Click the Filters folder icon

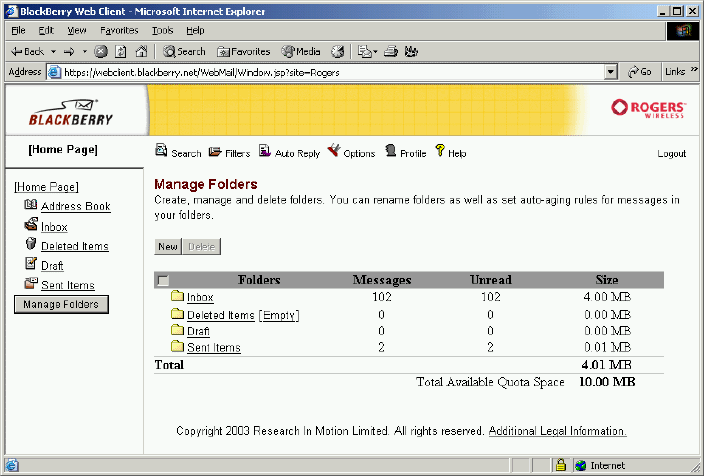[215, 151]
